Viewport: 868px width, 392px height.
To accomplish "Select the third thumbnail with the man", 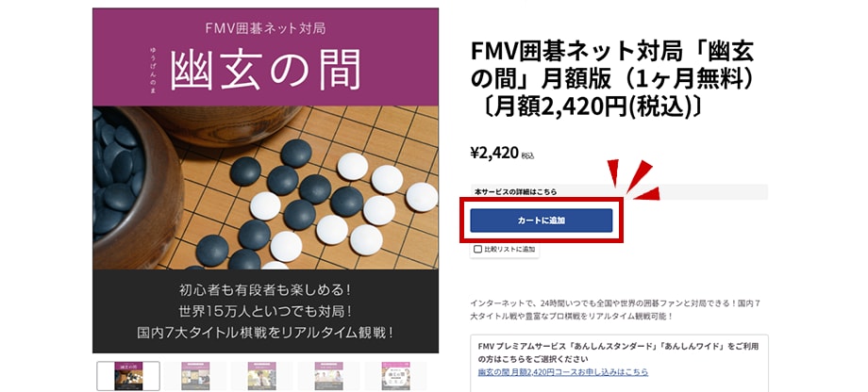I will point(262,376).
